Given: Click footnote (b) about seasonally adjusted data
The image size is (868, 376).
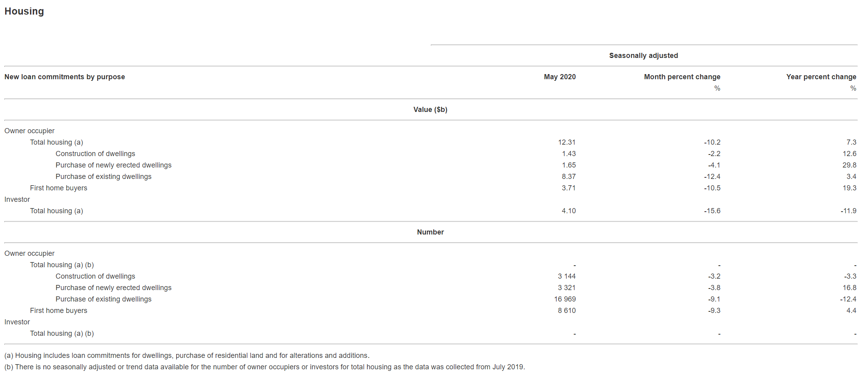Looking at the screenshot, I should [264, 367].
